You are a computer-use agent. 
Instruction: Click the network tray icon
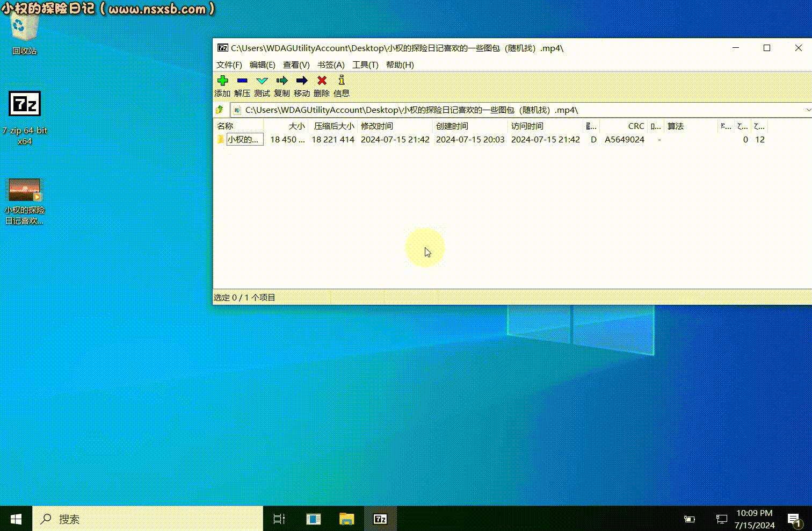click(722, 519)
